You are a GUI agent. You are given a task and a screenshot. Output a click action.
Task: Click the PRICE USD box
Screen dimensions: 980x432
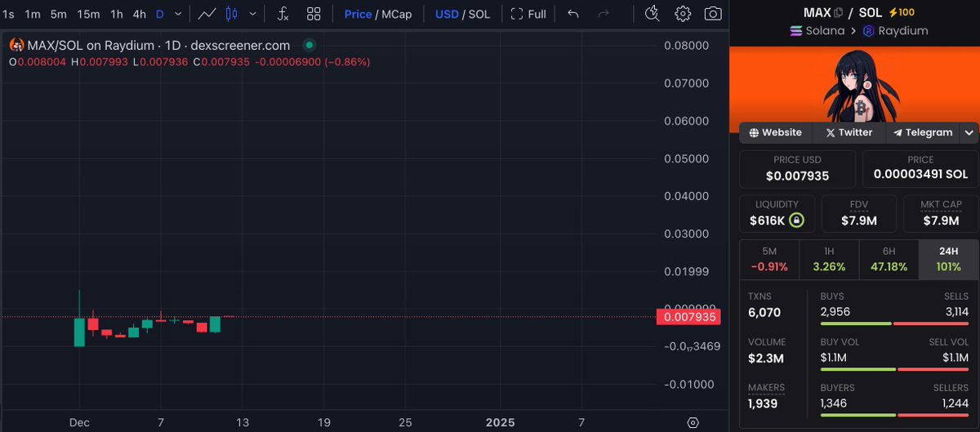(x=797, y=168)
